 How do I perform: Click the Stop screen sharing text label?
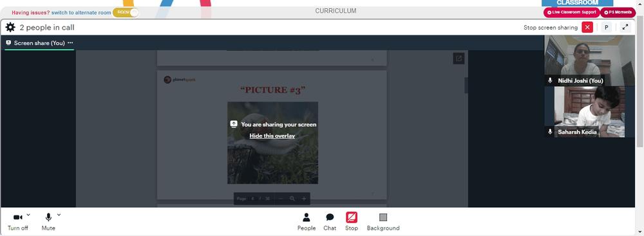click(x=551, y=28)
